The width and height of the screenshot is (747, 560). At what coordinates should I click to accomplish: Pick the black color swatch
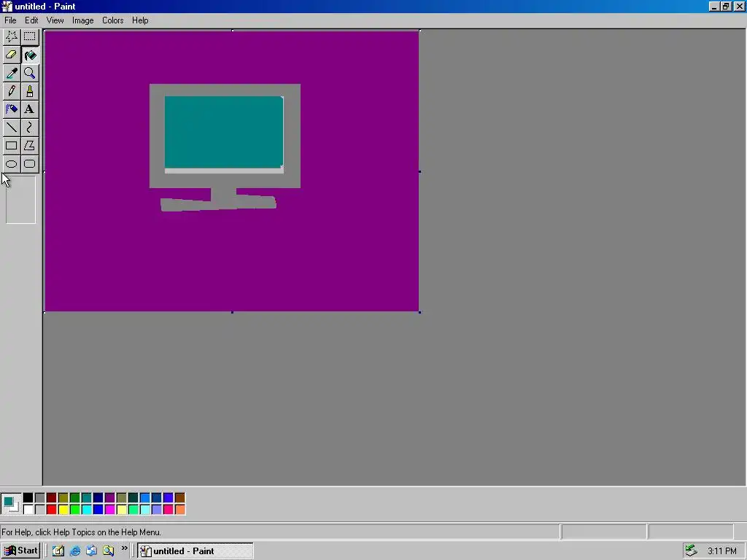point(28,498)
